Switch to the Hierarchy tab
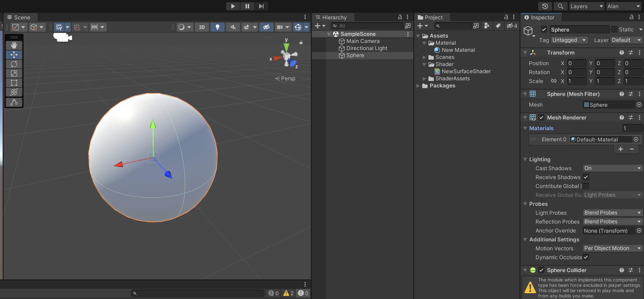The height and width of the screenshot is (299, 644). 334,17
